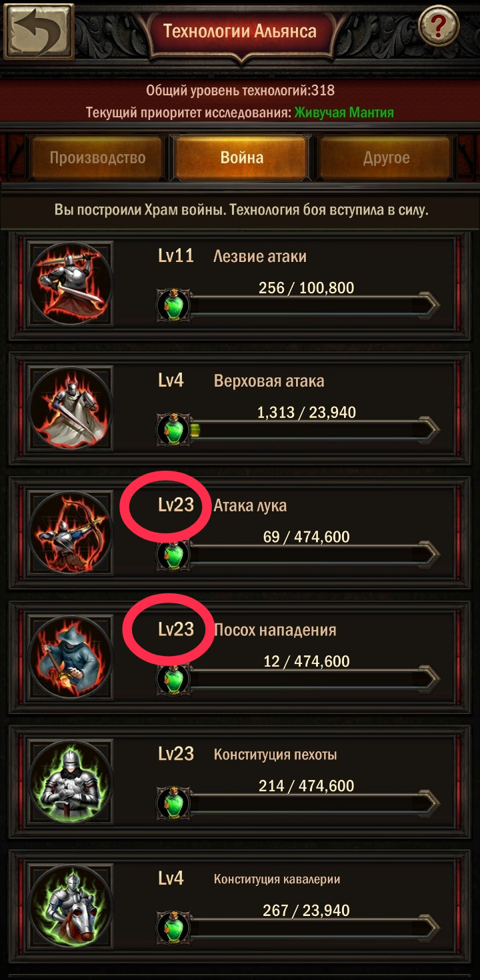Tap the Лезвие атаки swordsman icon

point(71,283)
